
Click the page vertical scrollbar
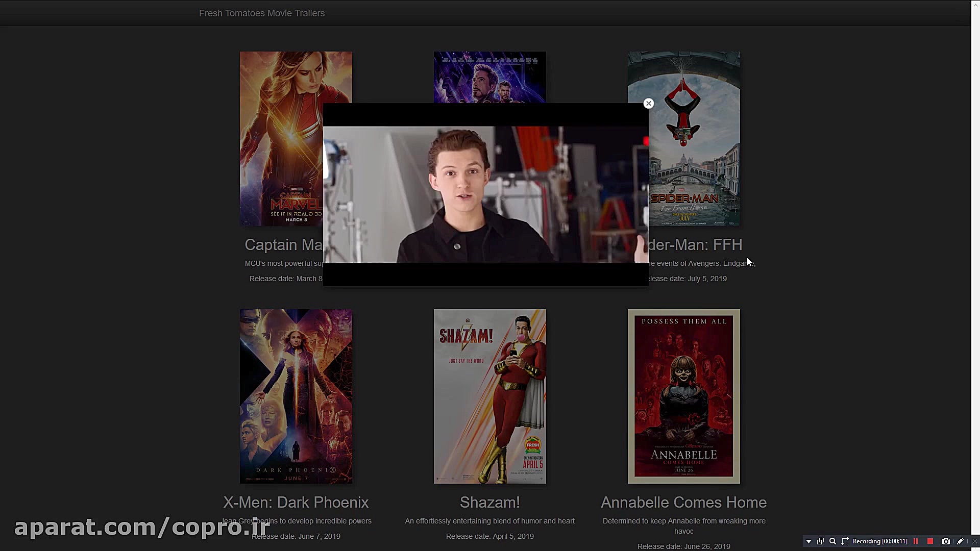(975, 275)
